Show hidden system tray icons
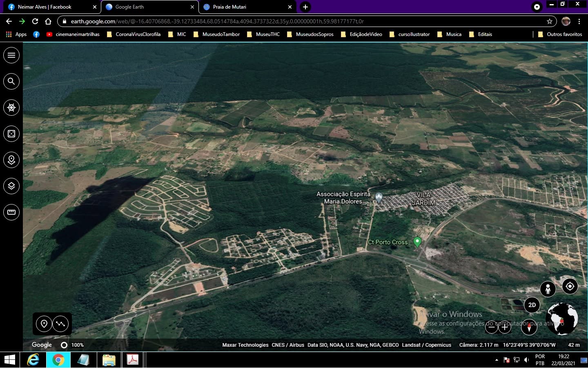 click(497, 360)
